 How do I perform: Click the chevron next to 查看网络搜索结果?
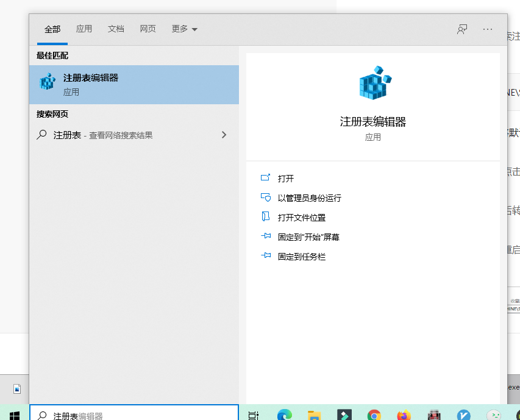224,135
